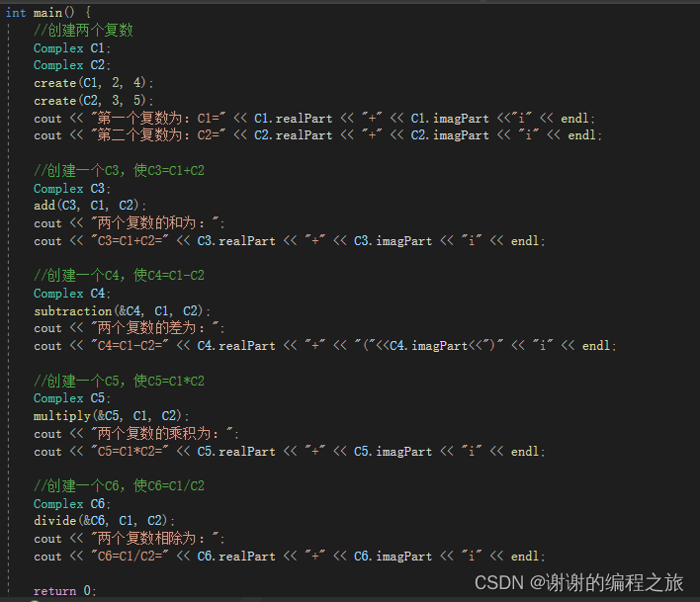The height and width of the screenshot is (602, 700).
Task: Click the '//创建两个复数' comment line
Action: (83, 31)
